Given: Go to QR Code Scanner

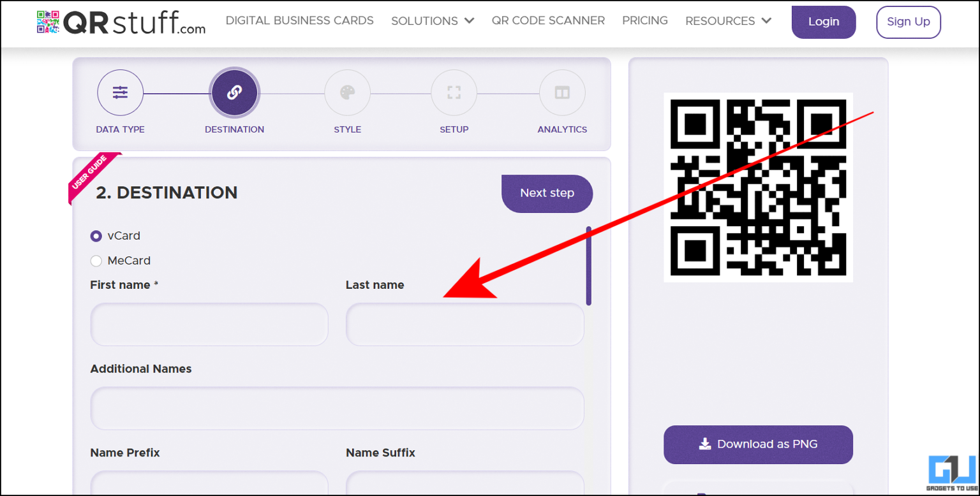Looking at the screenshot, I should 548,20.
